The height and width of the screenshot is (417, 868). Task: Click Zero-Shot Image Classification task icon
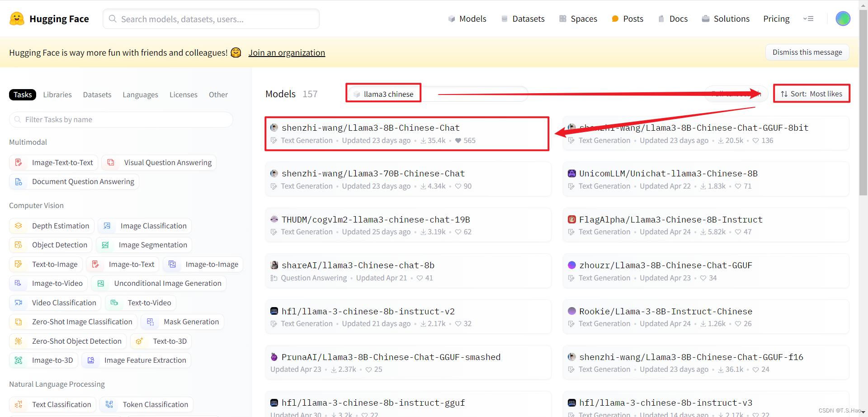coord(19,322)
